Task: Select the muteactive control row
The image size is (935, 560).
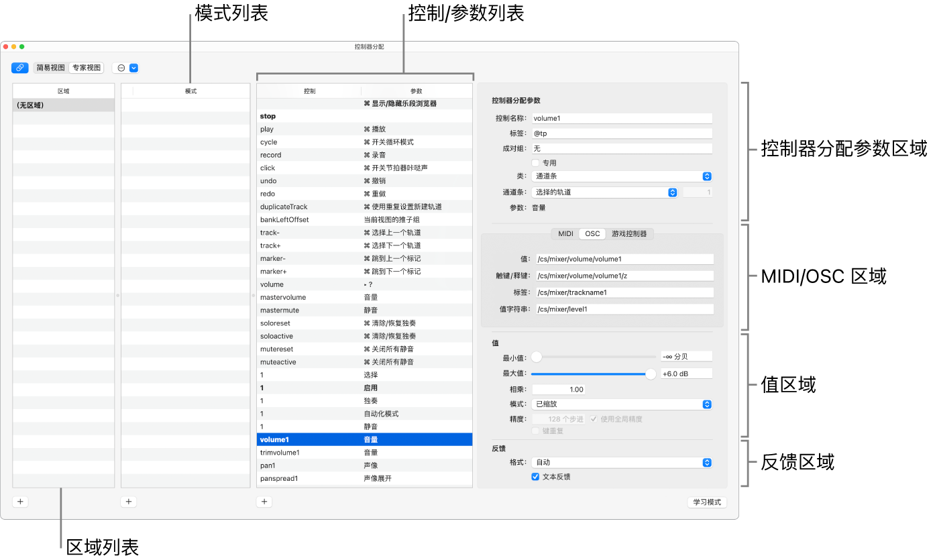Action: point(365,362)
